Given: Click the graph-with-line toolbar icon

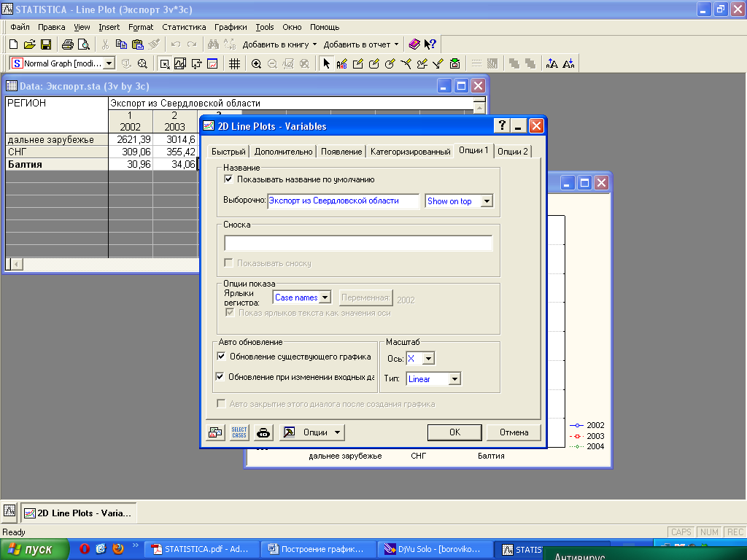Looking at the screenshot, I should [x=180, y=63].
